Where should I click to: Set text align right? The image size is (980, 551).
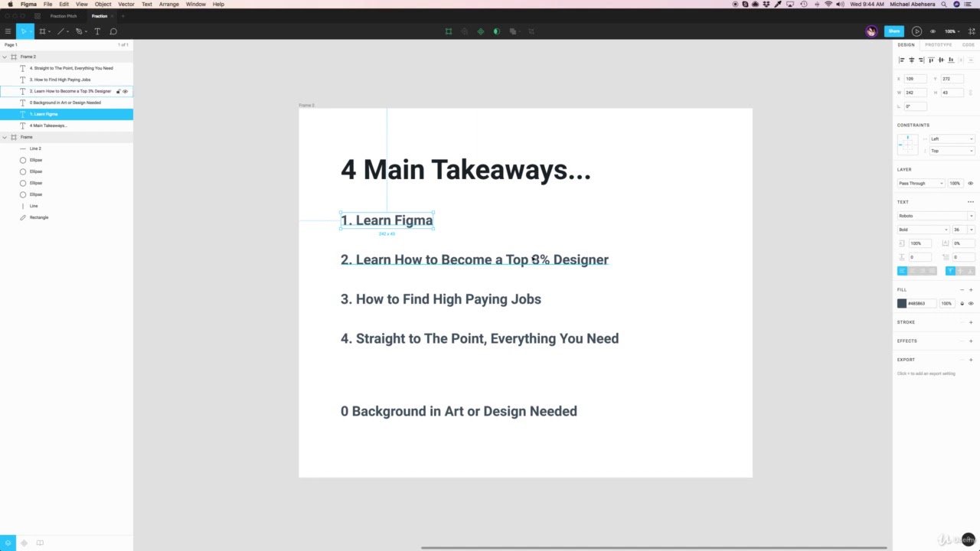[922, 271]
